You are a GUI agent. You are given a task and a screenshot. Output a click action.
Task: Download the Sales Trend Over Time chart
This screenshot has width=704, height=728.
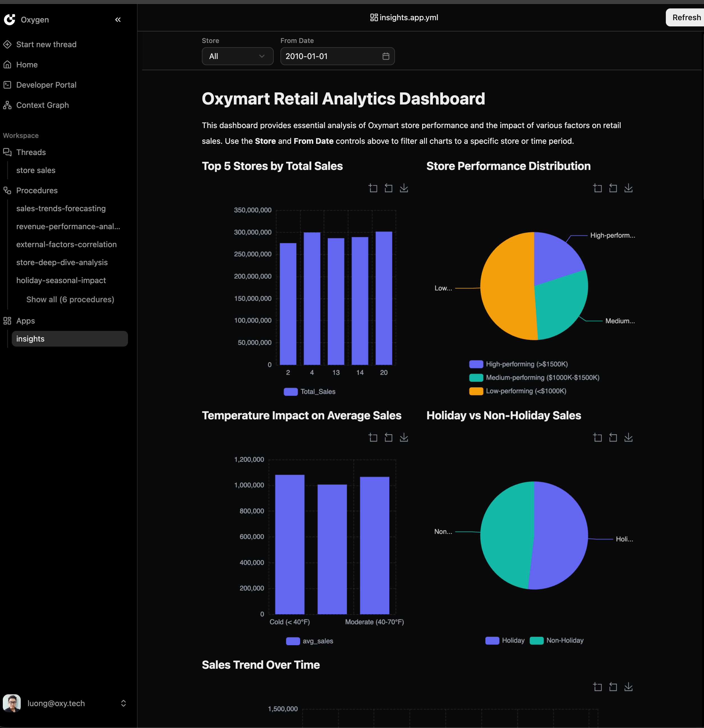628,687
